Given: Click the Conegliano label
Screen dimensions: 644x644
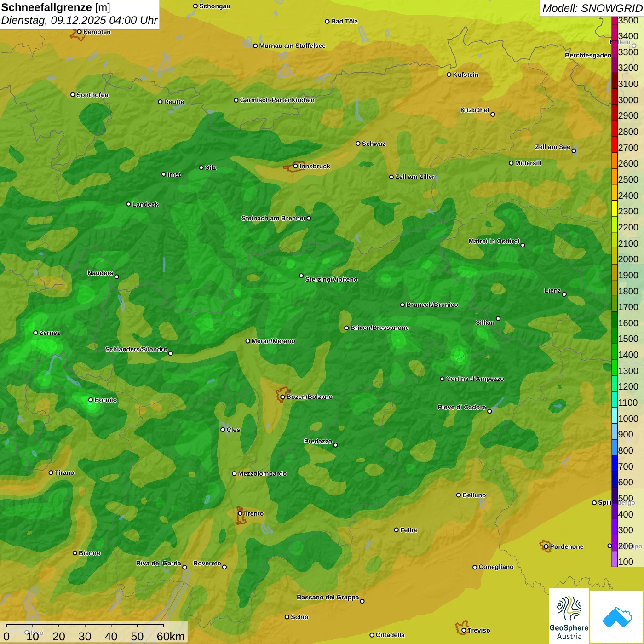Looking at the screenshot, I should (x=496, y=567).
